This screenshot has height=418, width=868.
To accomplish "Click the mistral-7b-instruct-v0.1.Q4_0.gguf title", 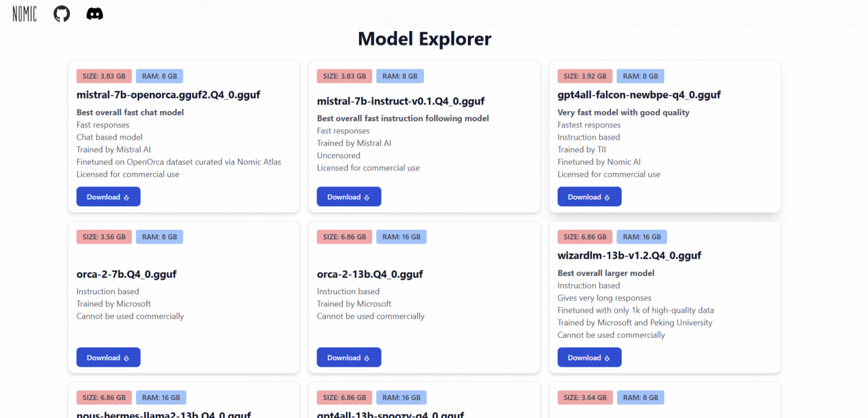I will point(401,101).
